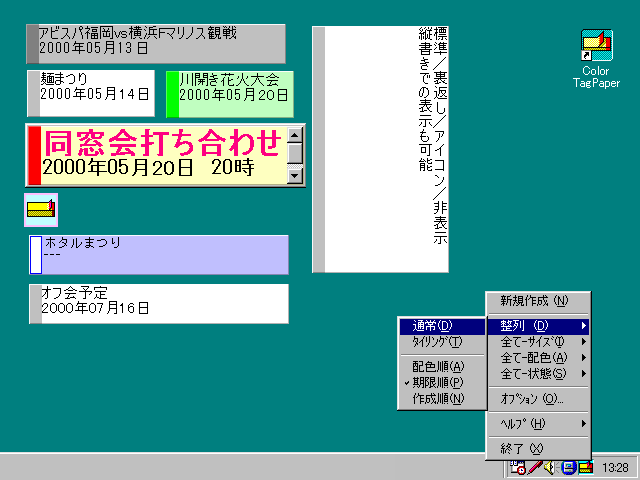
Task: Select the highlighted 整列(D) menu item
Action: coord(538,326)
